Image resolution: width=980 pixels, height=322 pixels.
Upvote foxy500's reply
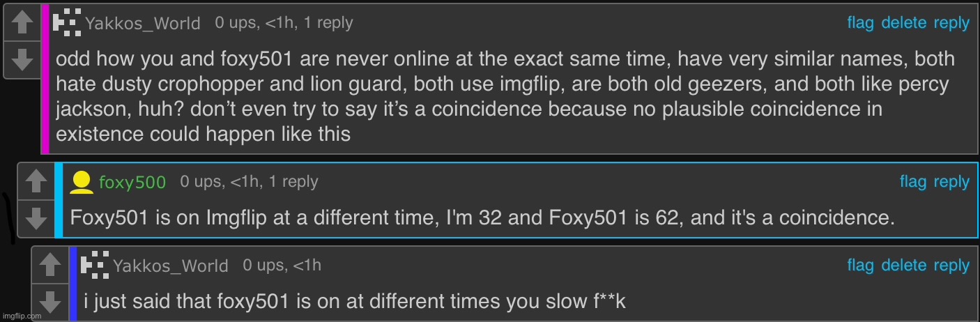[x=36, y=183]
